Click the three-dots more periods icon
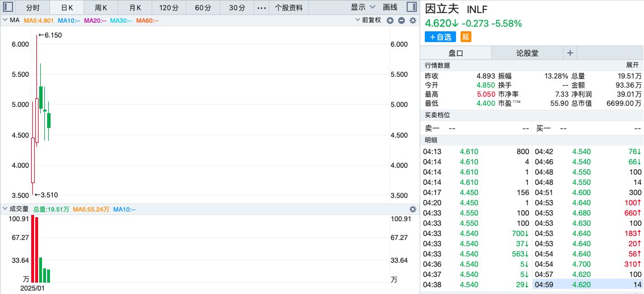This screenshot has height=294, width=644. pos(261,7)
